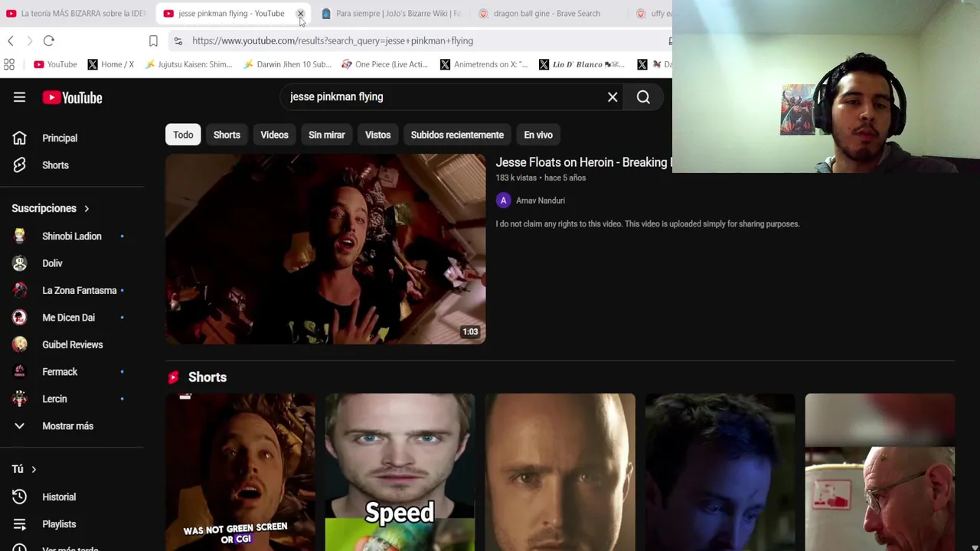
Task: Open Lio D' Blanco bookmark
Action: click(582, 64)
